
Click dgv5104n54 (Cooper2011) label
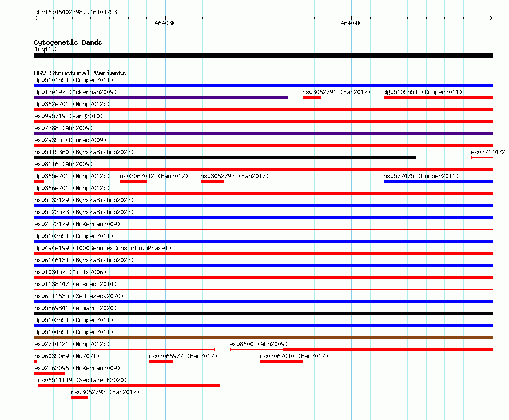pyautogui.click(x=74, y=332)
